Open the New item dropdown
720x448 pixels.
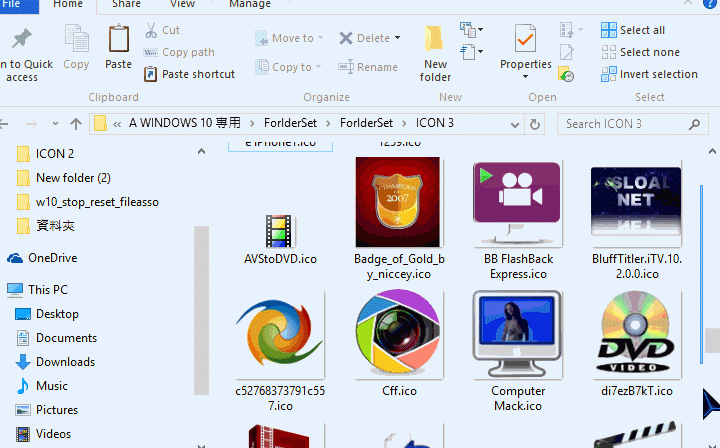coord(472,30)
